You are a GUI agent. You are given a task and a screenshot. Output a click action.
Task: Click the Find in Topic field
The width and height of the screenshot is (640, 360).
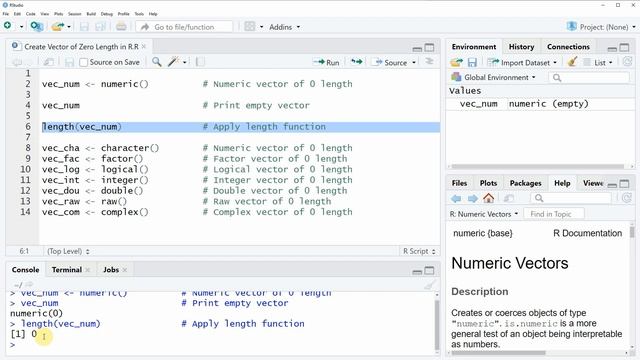[554, 214]
